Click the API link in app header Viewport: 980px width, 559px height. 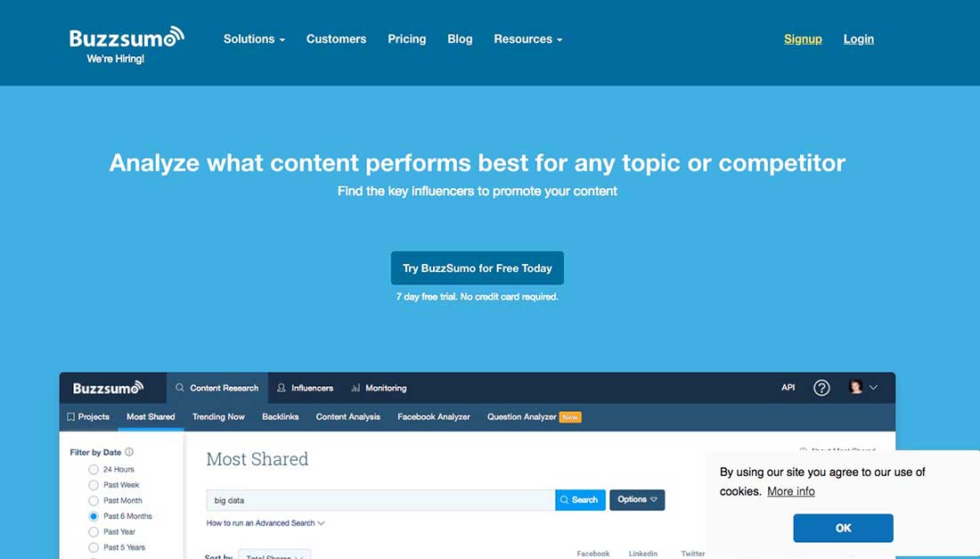pyautogui.click(x=788, y=388)
